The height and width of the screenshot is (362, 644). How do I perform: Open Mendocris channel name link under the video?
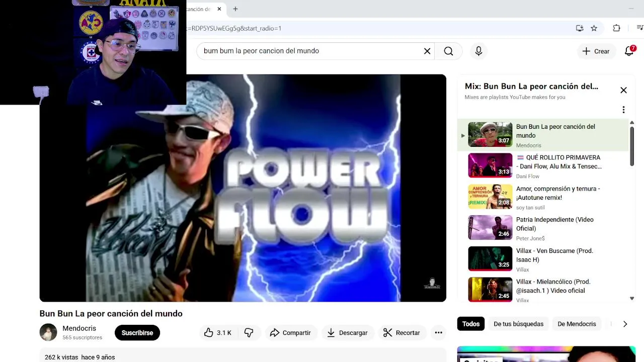click(x=79, y=328)
